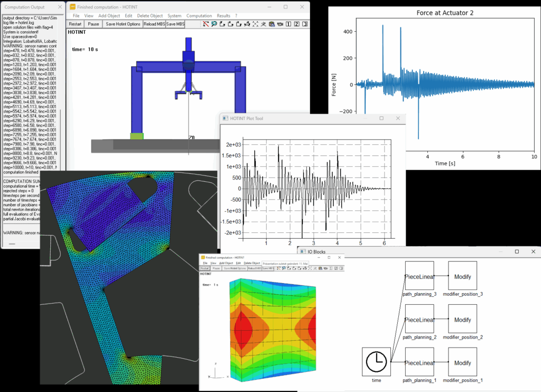Select the zoom/magnify tool in the toolbar
This screenshot has height=392, width=541.
213,24
